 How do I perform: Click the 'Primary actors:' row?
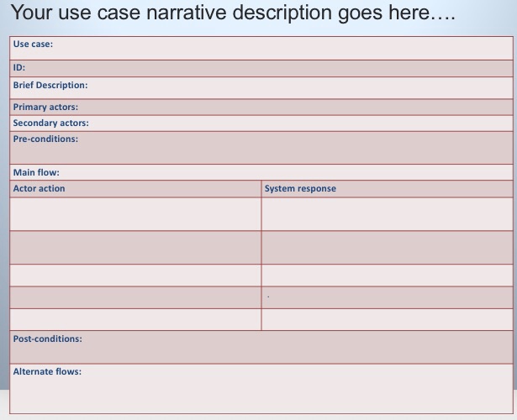(261, 107)
